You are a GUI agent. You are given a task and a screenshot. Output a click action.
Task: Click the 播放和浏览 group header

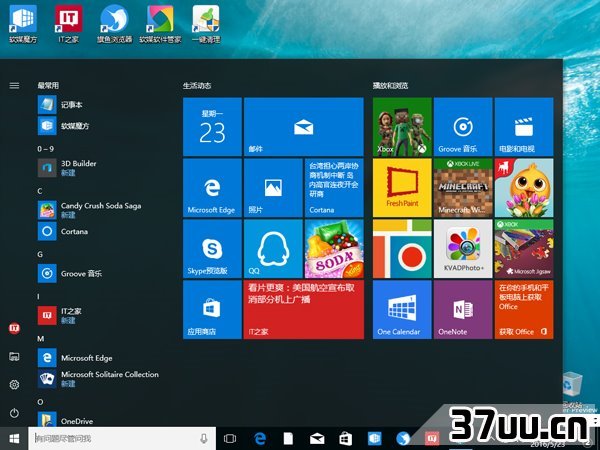tap(391, 86)
